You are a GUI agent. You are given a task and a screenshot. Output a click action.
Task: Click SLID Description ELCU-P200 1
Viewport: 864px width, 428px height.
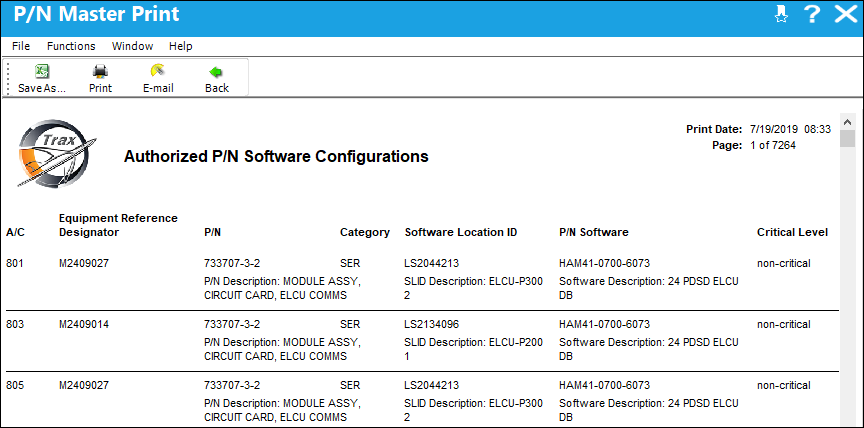pos(473,349)
